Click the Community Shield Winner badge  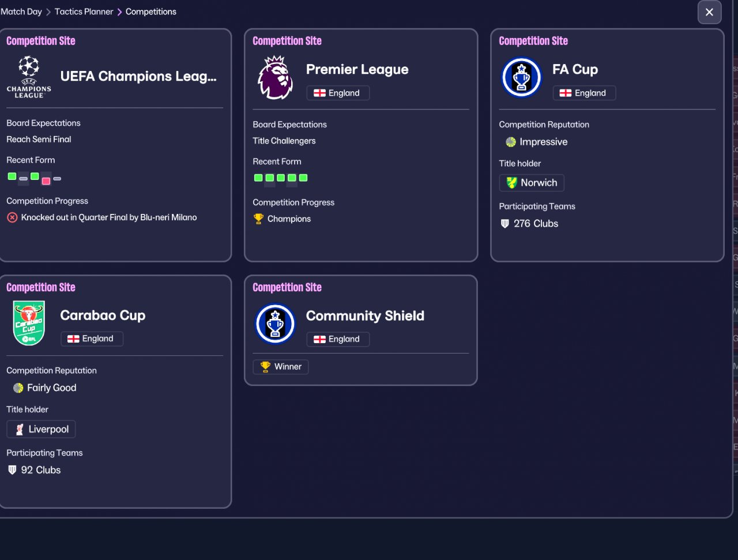coord(281,367)
